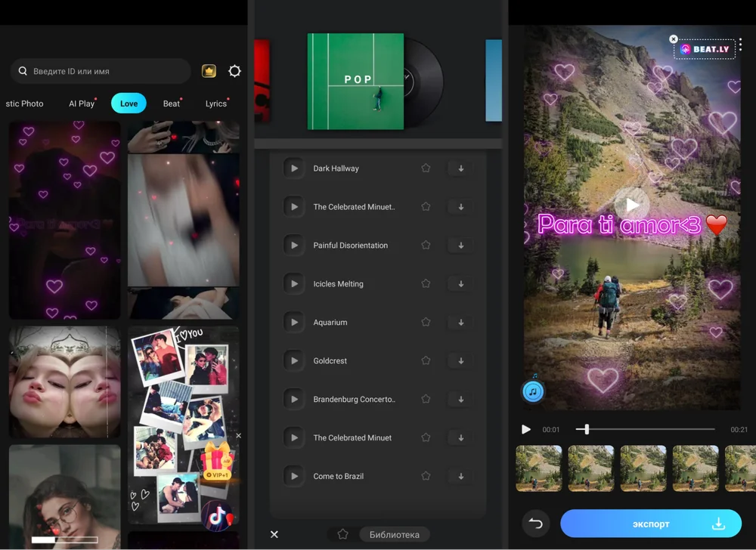Open the AI Play tab
The width and height of the screenshot is (756, 550).
[82, 104]
